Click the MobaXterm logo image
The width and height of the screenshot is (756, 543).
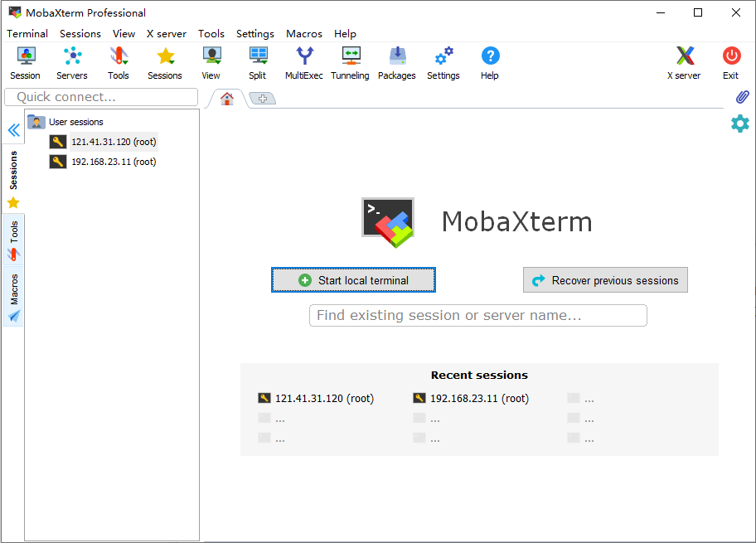(388, 222)
